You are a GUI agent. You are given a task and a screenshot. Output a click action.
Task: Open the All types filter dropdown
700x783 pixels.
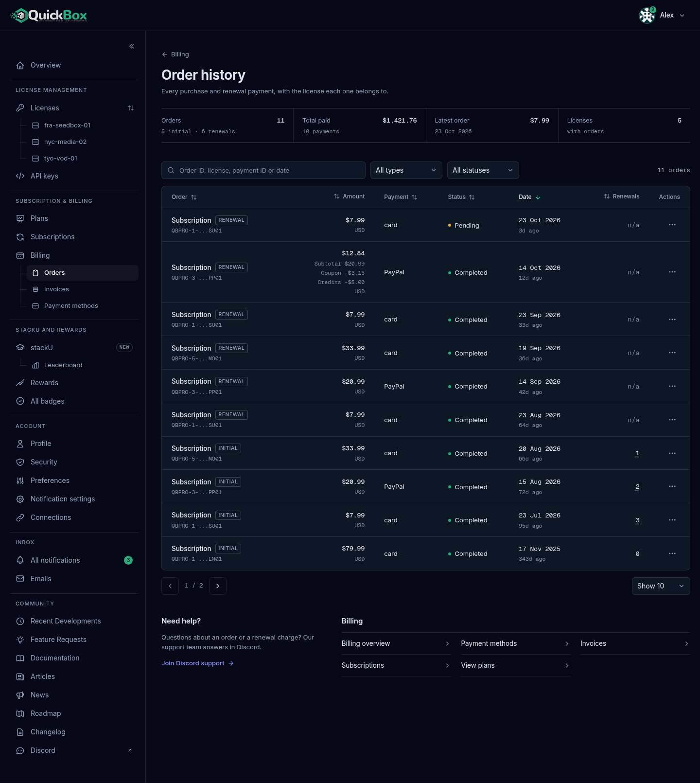click(x=406, y=170)
